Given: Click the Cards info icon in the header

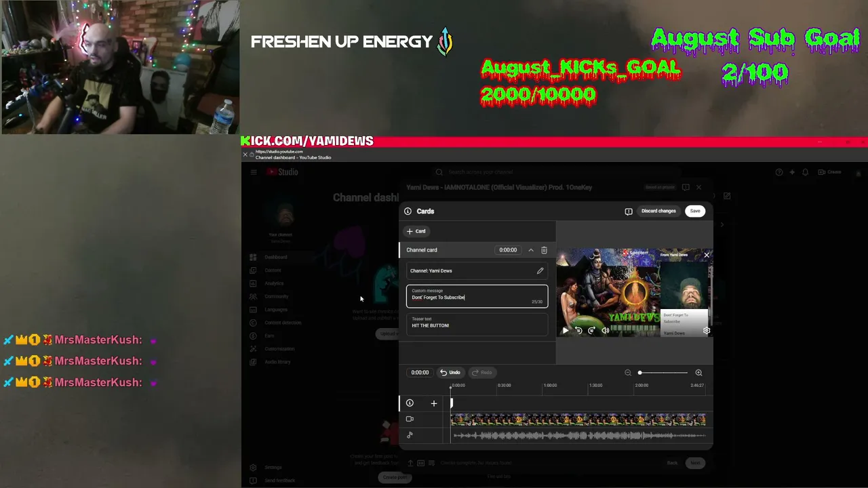Looking at the screenshot, I should coord(408,211).
